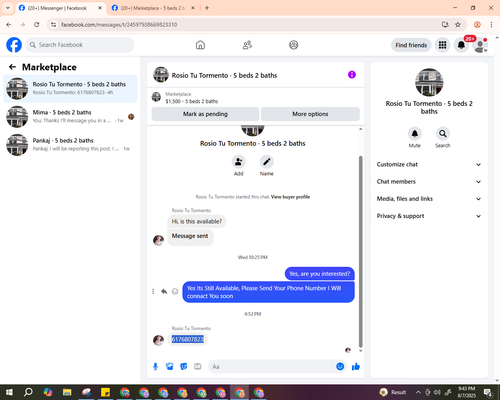
Task: Click the taskbar clock showing 9:43 PM
Action: click(467, 392)
